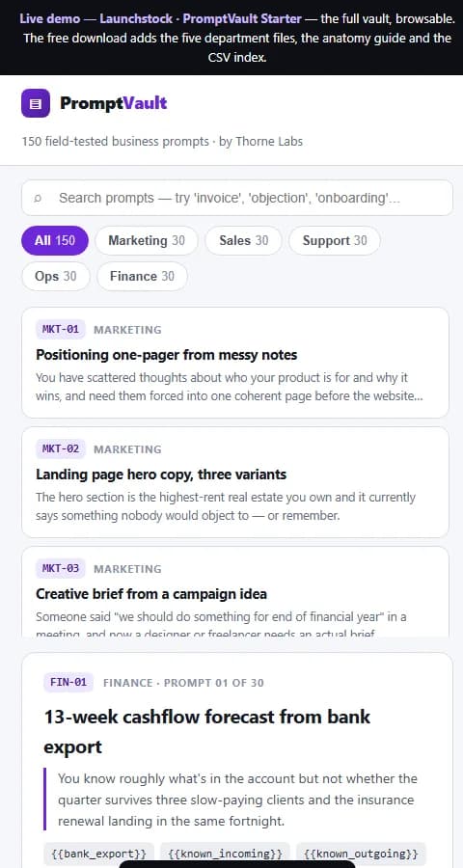Click the {{known_incoming}} variable tag
Screen dimensions: 463x868
(225, 854)
